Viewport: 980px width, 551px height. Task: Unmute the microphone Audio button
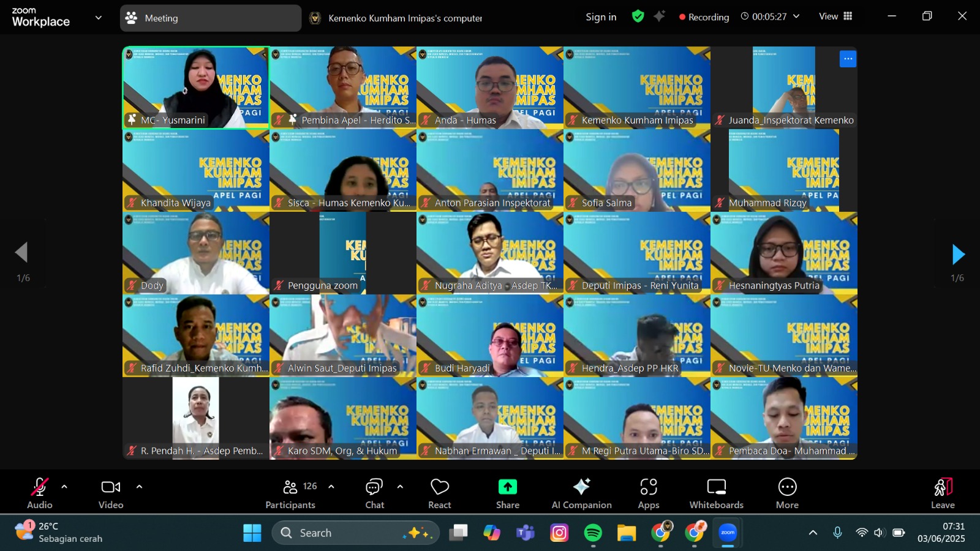click(x=40, y=493)
